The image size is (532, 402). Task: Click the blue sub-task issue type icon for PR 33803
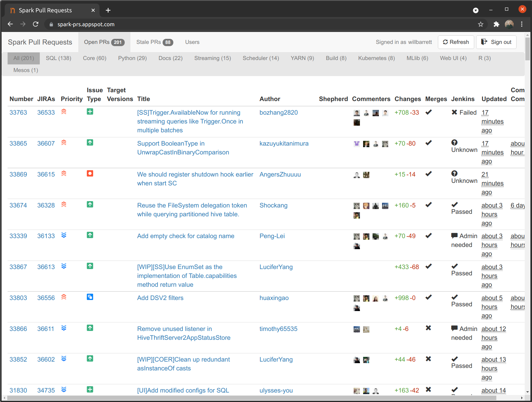(90, 297)
